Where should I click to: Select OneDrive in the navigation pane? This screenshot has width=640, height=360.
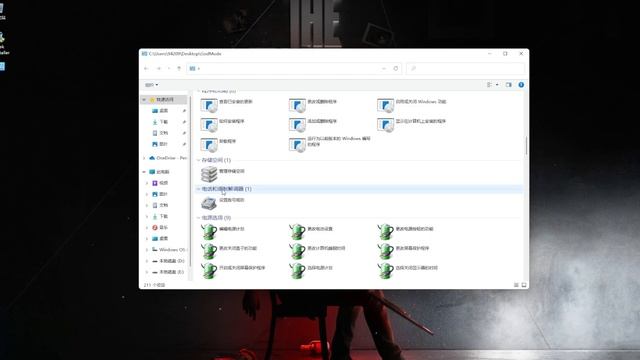tap(168, 158)
